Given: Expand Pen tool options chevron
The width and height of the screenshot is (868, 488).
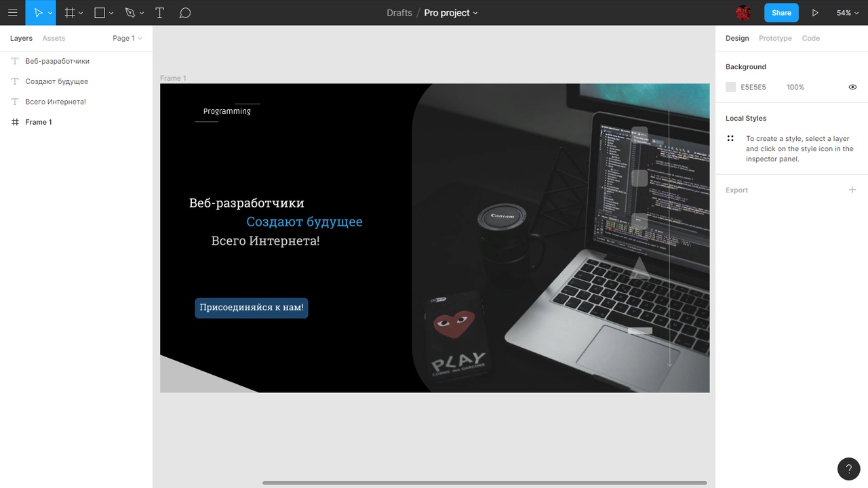Looking at the screenshot, I should click(x=142, y=13).
